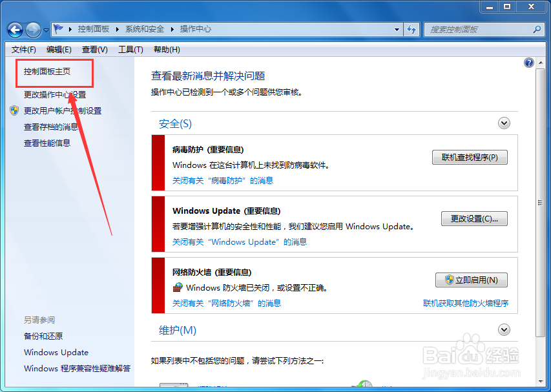
Task: Click the 安全(S) section heading
Action: 175,123
